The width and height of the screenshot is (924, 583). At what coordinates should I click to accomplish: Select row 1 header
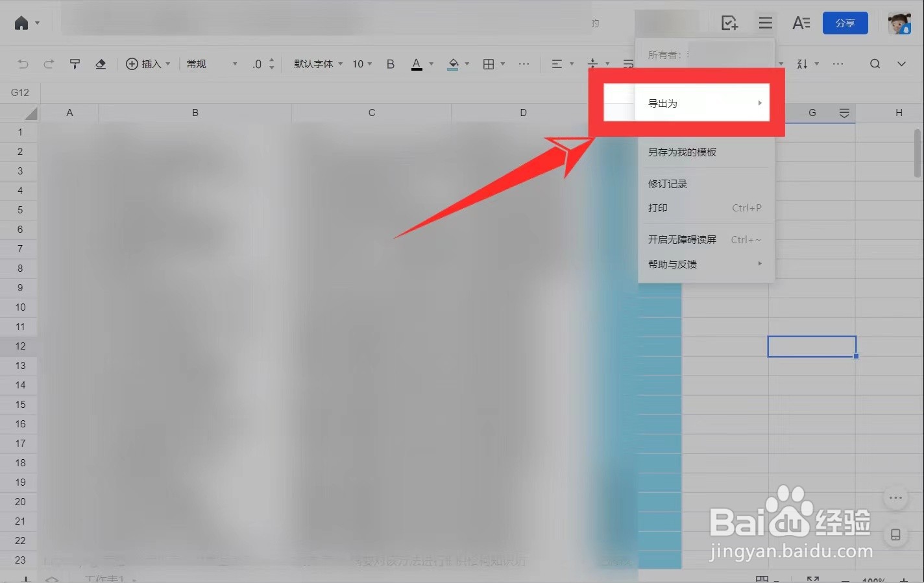pos(20,132)
